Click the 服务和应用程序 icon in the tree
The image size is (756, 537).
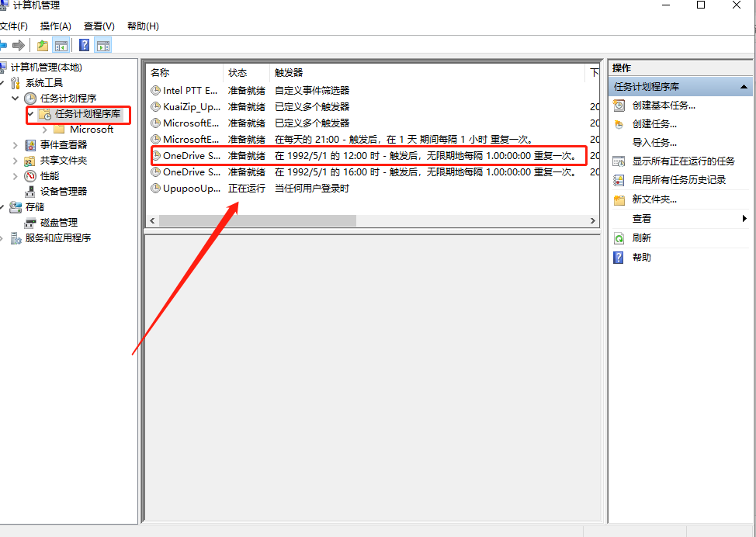(16, 238)
